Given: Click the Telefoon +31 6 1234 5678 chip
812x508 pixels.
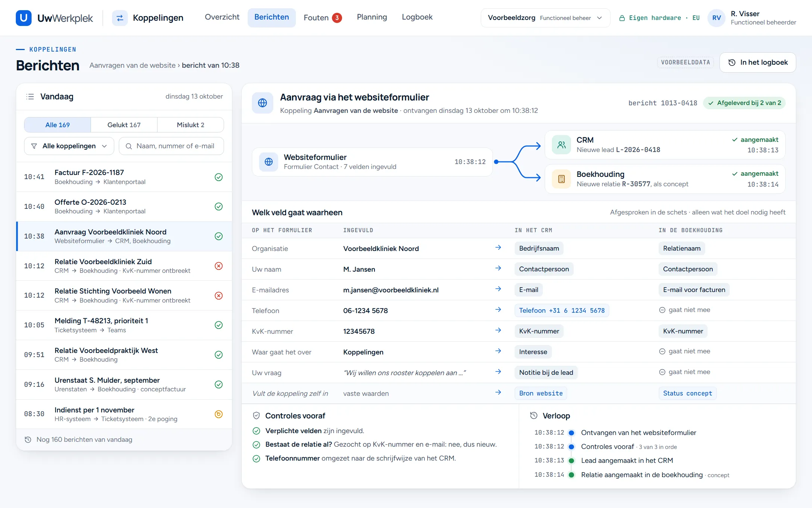Looking at the screenshot, I should click(x=562, y=310).
